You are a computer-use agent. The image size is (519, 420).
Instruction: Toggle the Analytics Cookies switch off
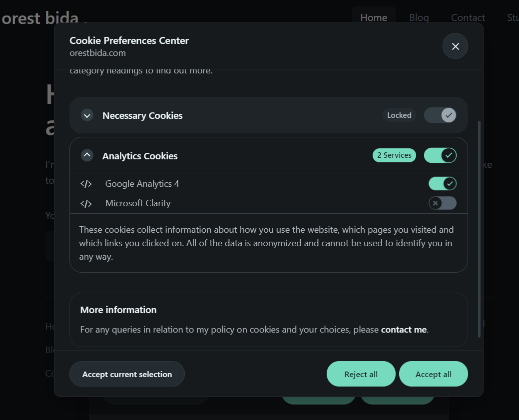440,155
